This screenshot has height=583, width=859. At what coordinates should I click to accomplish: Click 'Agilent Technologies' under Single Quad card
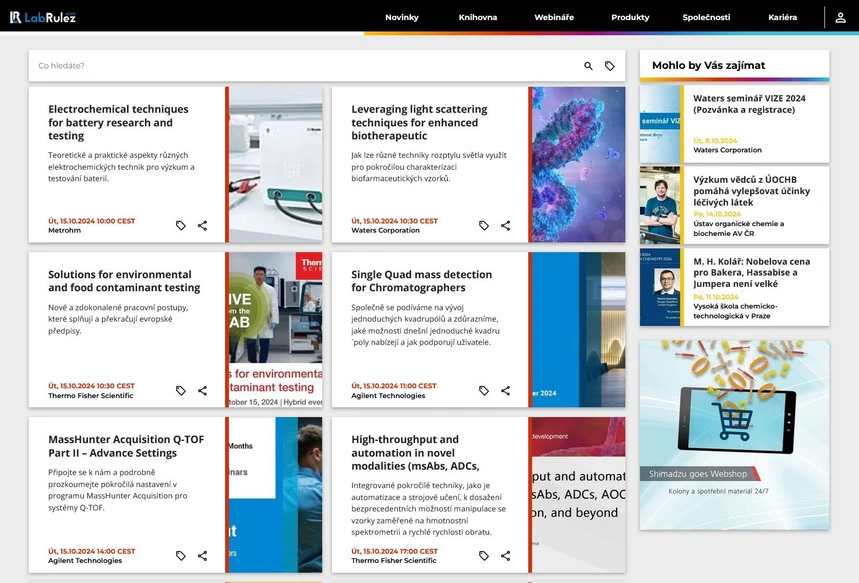pyautogui.click(x=388, y=396)
